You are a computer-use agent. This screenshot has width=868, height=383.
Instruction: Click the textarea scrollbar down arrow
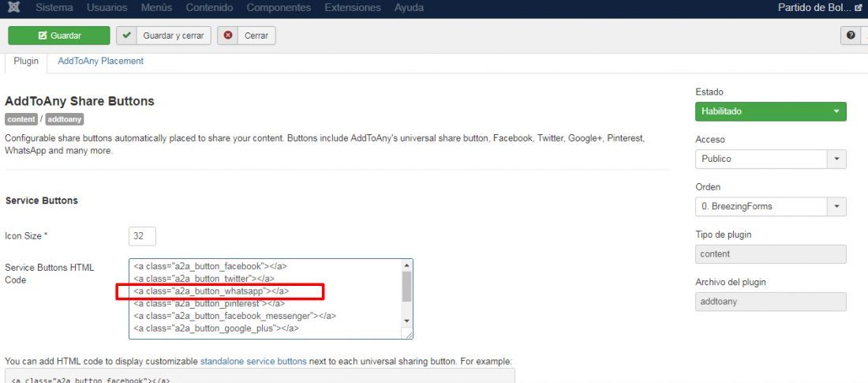(407, 321)
